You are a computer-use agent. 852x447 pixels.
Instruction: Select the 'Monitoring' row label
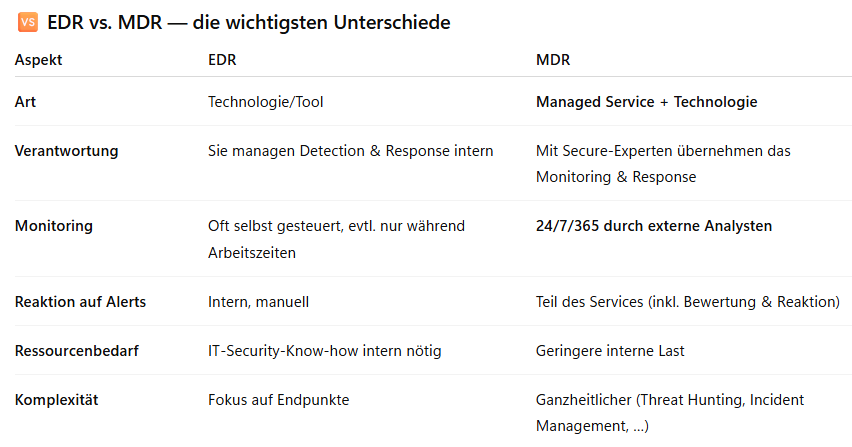(x=54, y=226)
